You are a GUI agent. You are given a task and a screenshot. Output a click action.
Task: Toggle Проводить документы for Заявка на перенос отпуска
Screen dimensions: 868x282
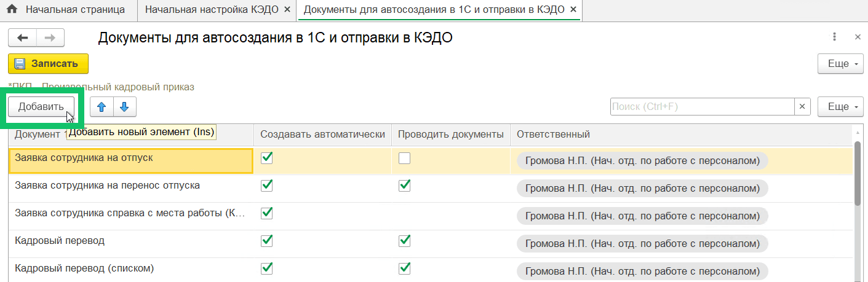click(x=404, y=185)
